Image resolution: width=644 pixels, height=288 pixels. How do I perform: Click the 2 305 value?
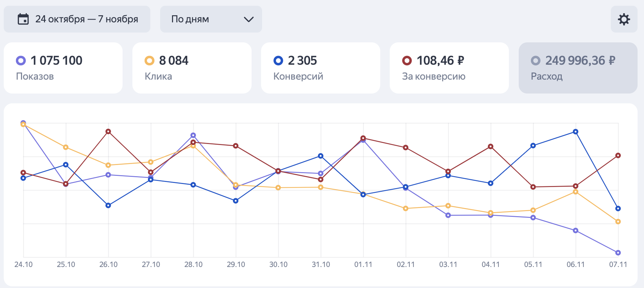[302, 61]
